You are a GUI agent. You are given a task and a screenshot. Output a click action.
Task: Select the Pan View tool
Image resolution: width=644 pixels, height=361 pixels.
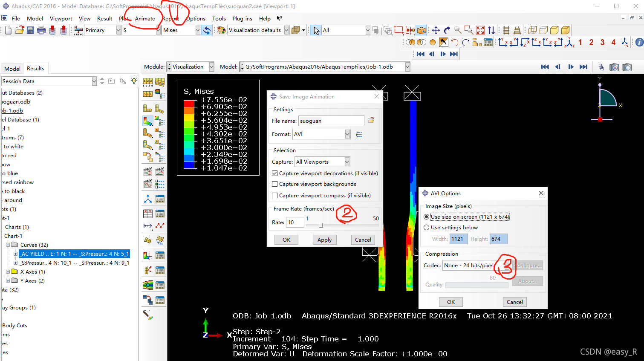click(x=436, y=30)
